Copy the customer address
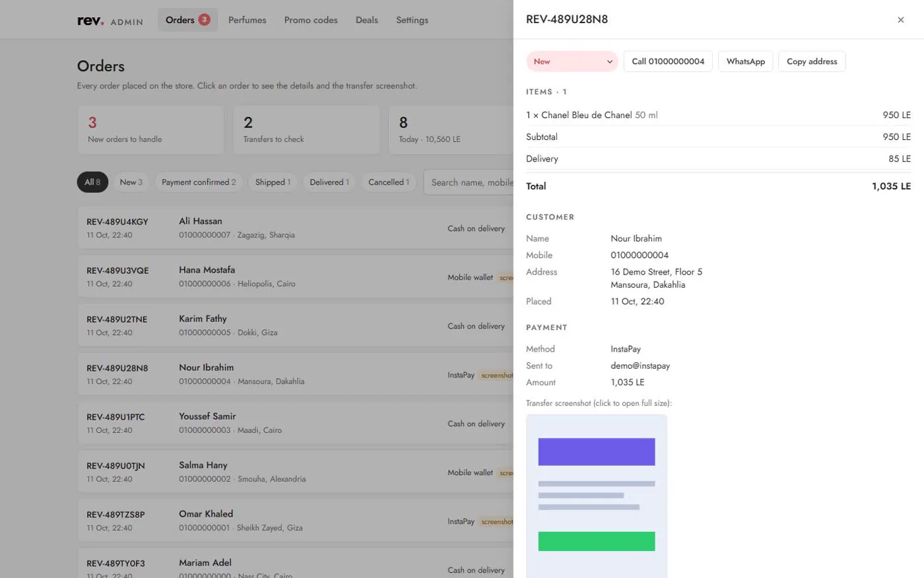924x578 pixels. click(x=812, y=61)
